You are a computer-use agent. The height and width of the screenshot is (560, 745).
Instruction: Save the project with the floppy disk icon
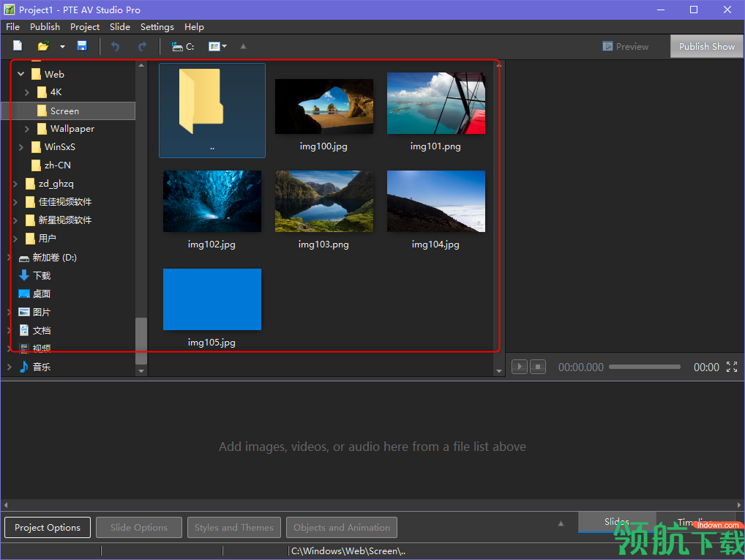point(82,46)
